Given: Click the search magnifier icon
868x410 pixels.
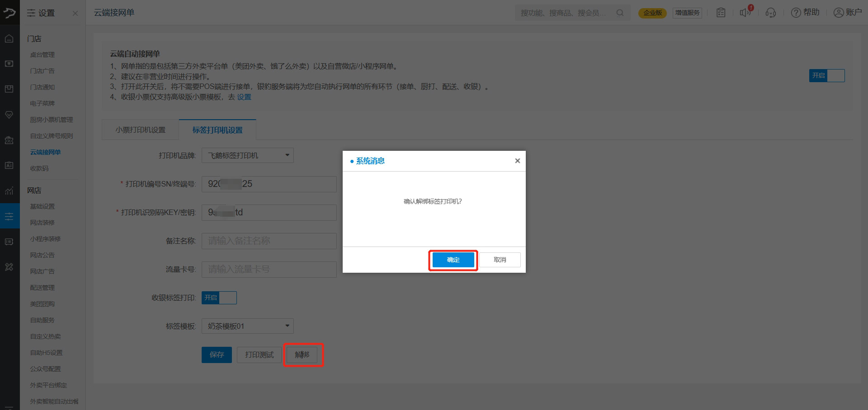Looking at the screenshot, I should 620,13.
